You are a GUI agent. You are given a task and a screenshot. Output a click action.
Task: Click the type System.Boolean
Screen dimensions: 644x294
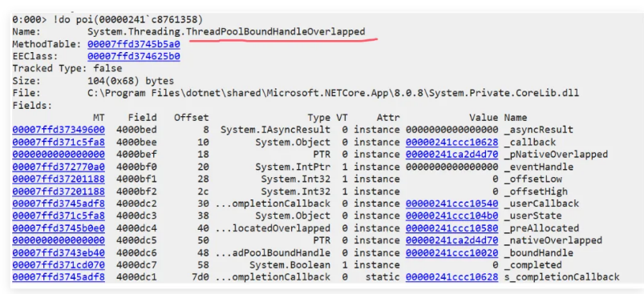click(x=290, y=265)
